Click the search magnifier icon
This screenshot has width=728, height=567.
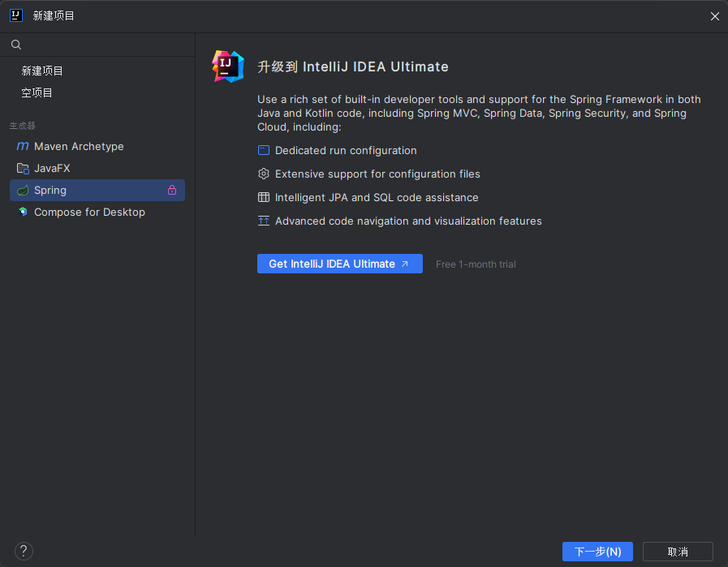click(x=16, y=45)
